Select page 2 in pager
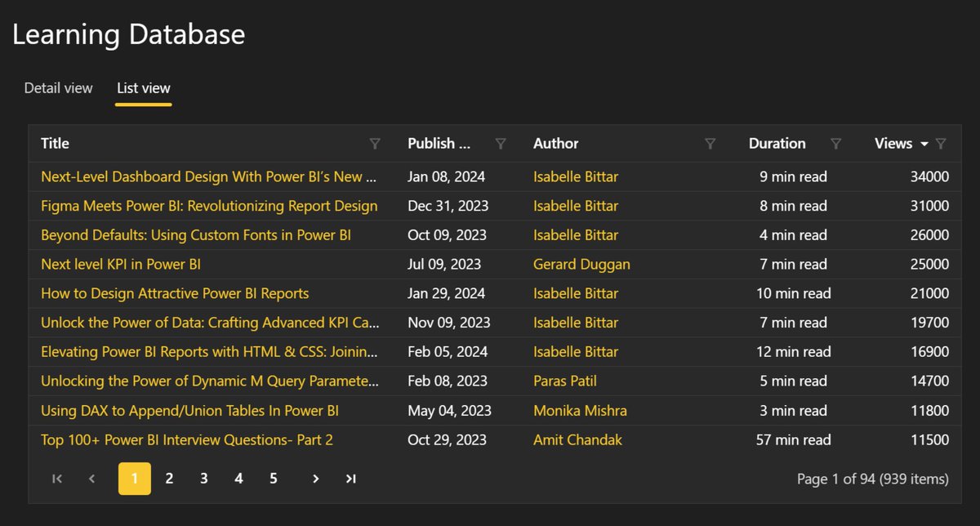This screenshot has height=526, width=980. 169,479
